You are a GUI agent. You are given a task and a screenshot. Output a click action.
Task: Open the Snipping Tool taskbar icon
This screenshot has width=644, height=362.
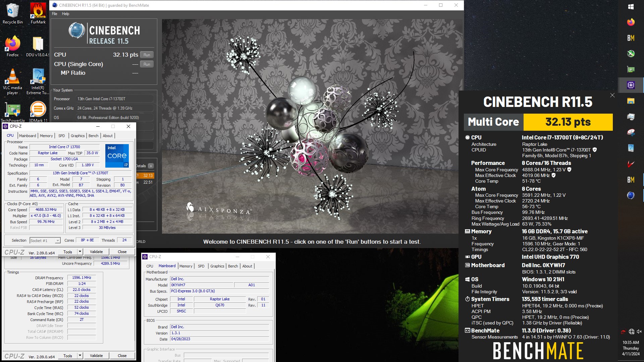(x=631, y=132)
